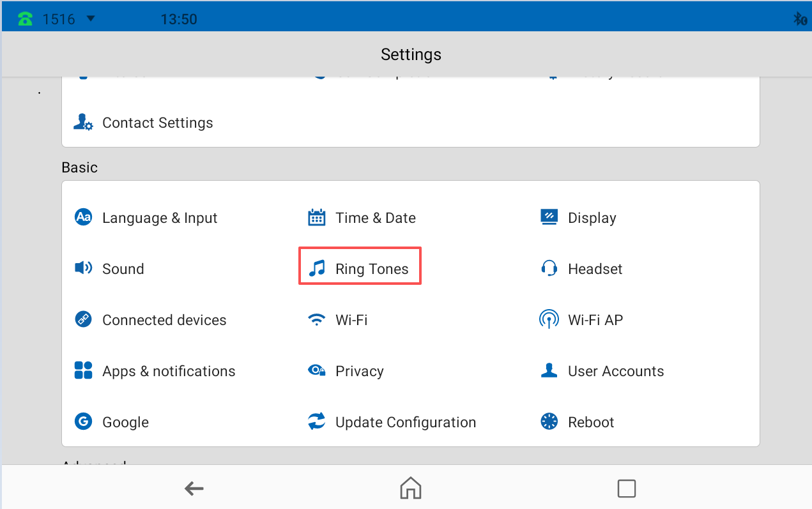
Task: Tap the Display monitor icon
Action: tap(549, 217)
